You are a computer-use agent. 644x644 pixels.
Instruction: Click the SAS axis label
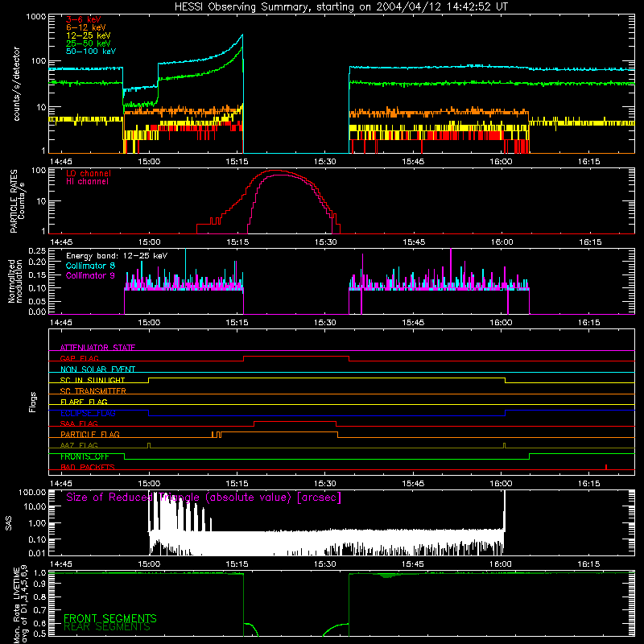[8, 523]
